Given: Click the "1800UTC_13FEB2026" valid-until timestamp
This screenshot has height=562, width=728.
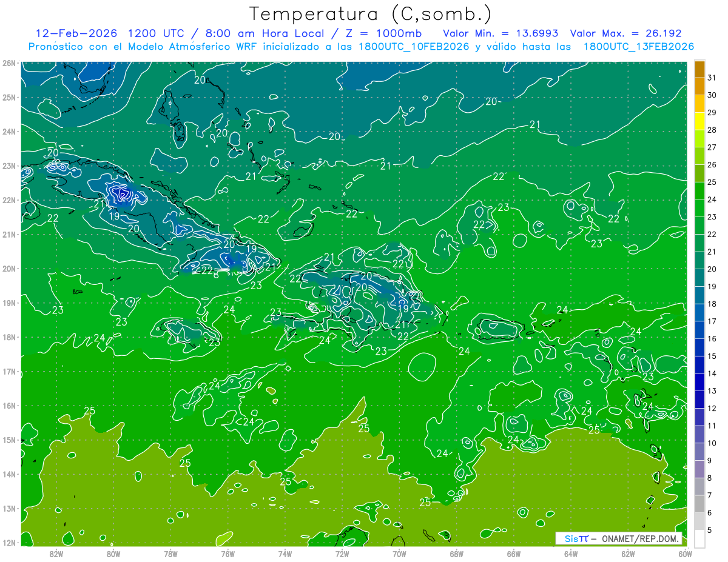Looking at the screenshot, I should pos(639,47).
